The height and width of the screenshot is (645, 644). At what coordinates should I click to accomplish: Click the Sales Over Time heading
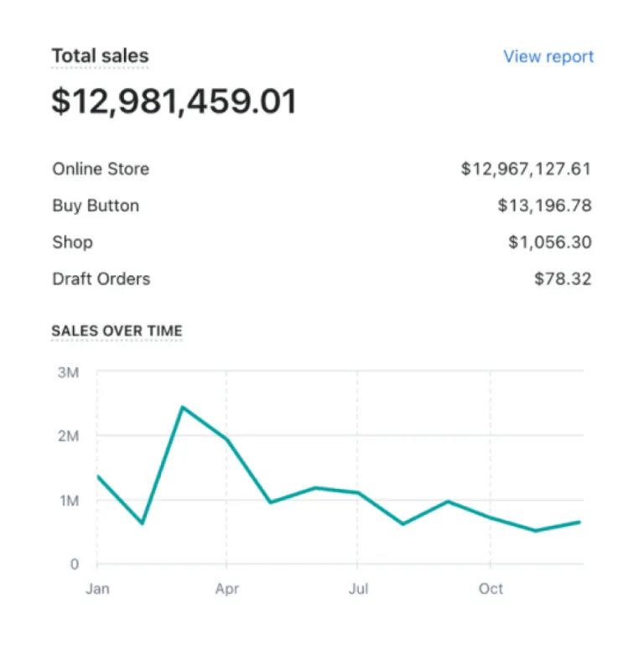[117, 330]
